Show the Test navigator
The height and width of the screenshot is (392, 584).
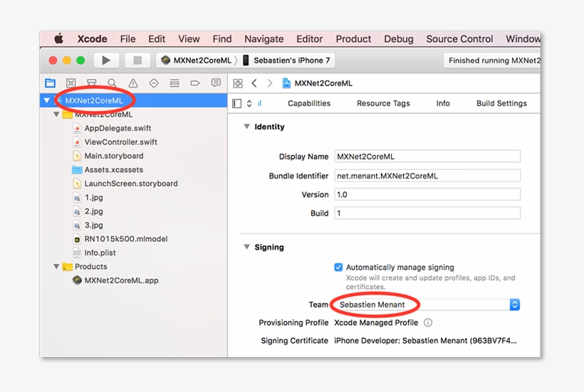pyautogui.click(x=154, y=83)
